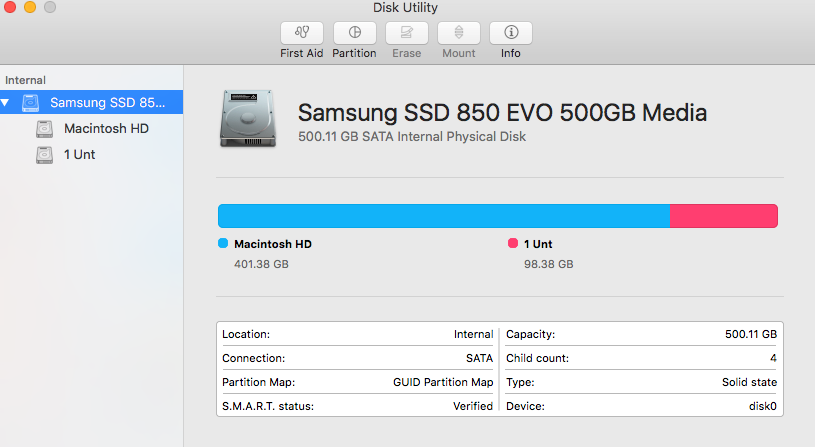Click the blue Macintosh HD usage bar segment
This screenshot has height=447, width=815.
coord(444,216)
